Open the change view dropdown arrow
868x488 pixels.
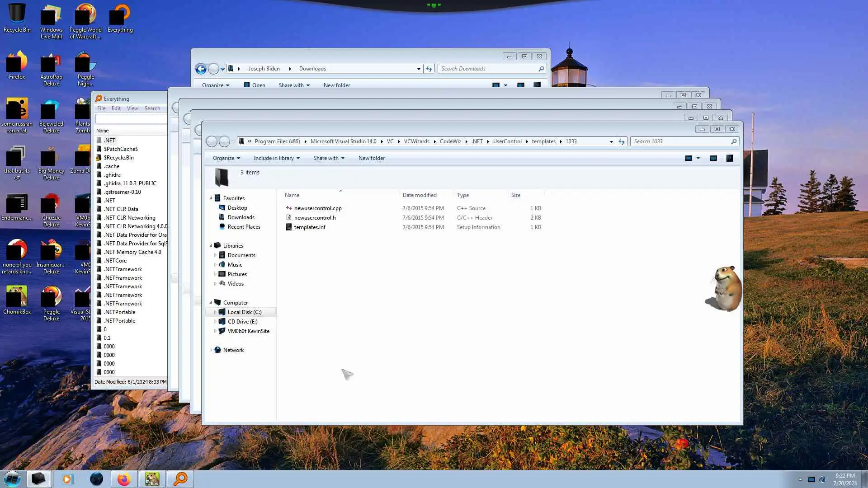[698, 158]
